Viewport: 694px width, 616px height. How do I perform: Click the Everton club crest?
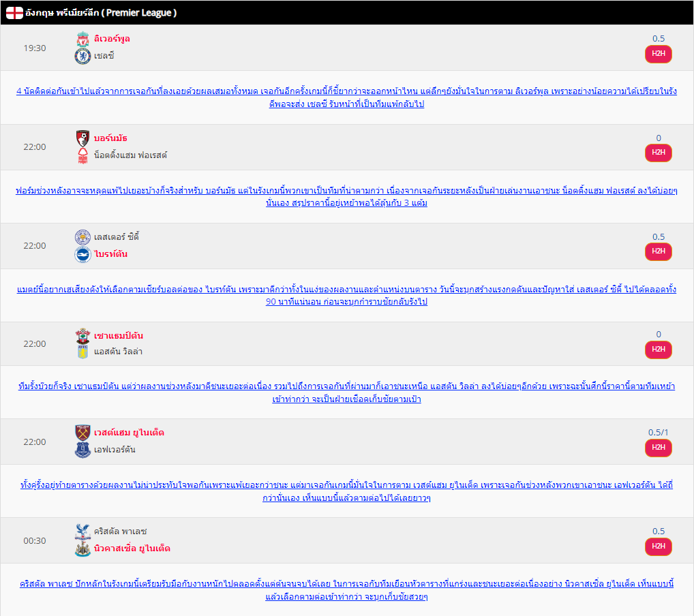[x=82, y=450]
